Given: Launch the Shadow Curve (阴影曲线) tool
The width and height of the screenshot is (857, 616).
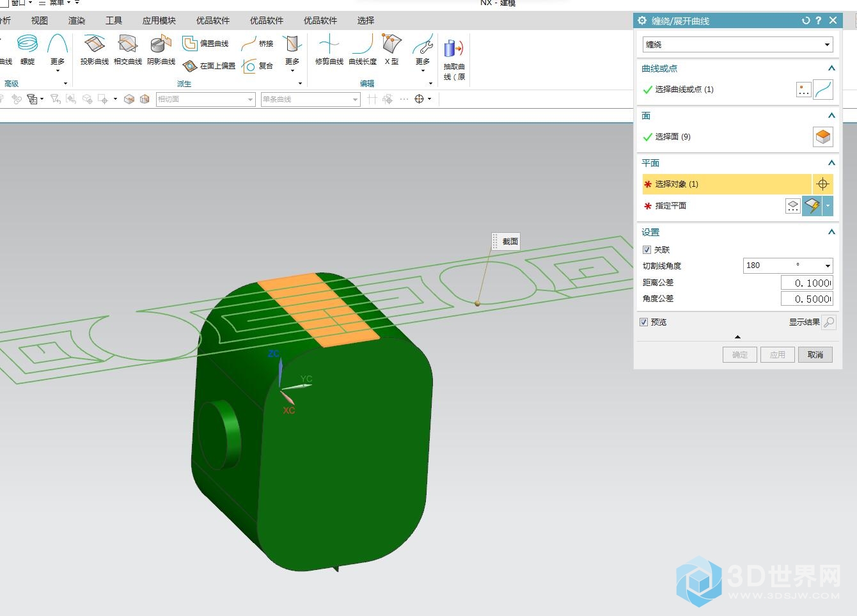Looking at the screenshot, I should pyautogui.click(x=161, y=50).
